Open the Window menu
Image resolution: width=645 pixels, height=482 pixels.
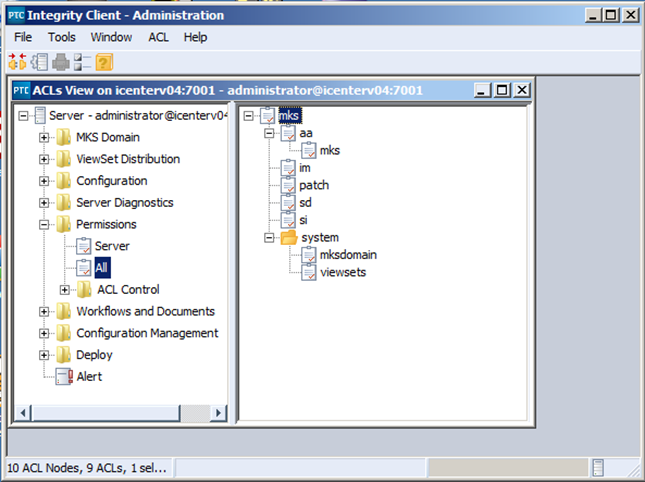point(111,37)
